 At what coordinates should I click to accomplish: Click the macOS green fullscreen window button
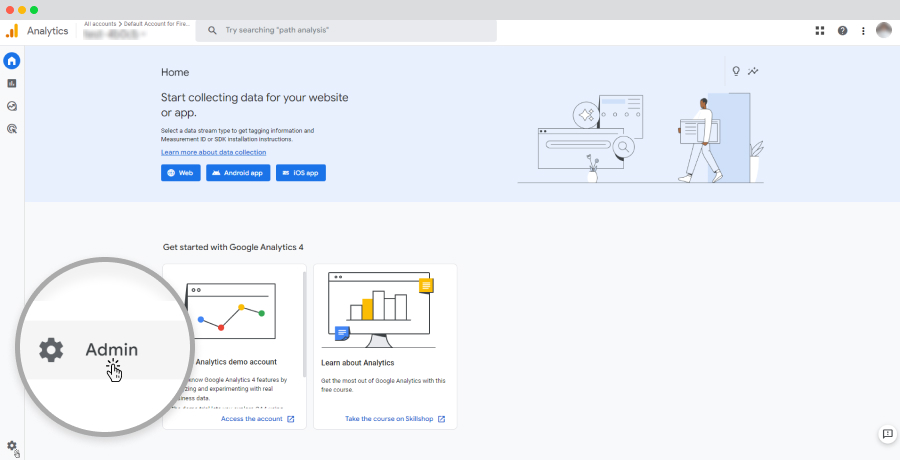tap(34, 10)
